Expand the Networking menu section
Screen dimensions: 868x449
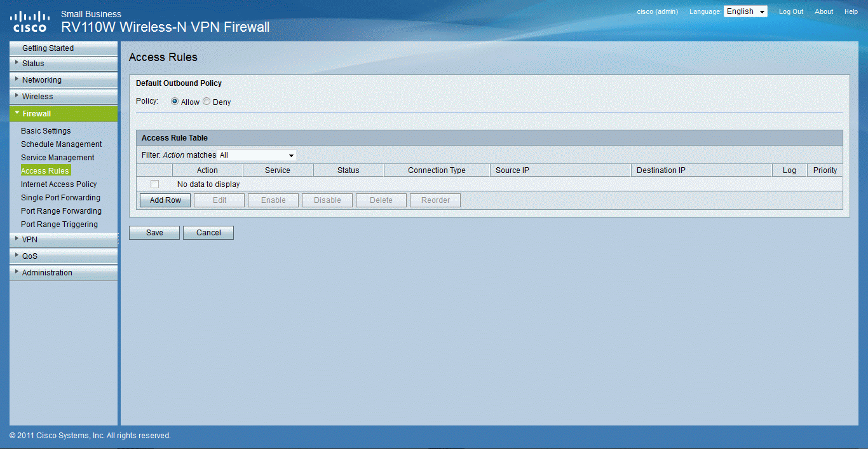pyautogui.click(x=64, y=80)
